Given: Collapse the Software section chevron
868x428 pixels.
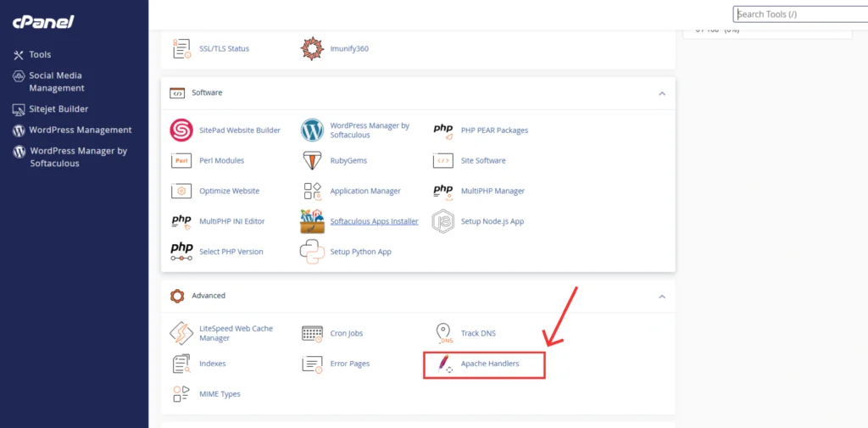Looking at the screenshot, I should (661, 93).
